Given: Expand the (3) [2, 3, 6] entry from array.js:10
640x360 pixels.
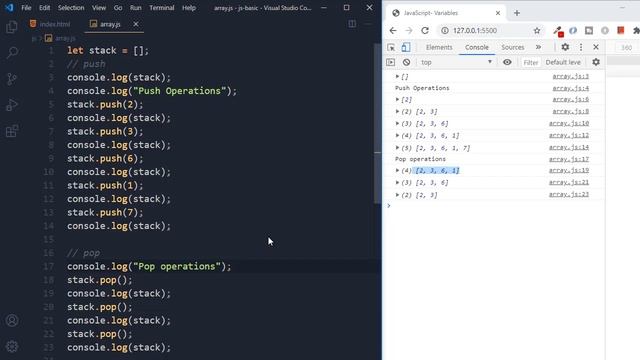Looking at the screenshot, I should tap(397, 123).
